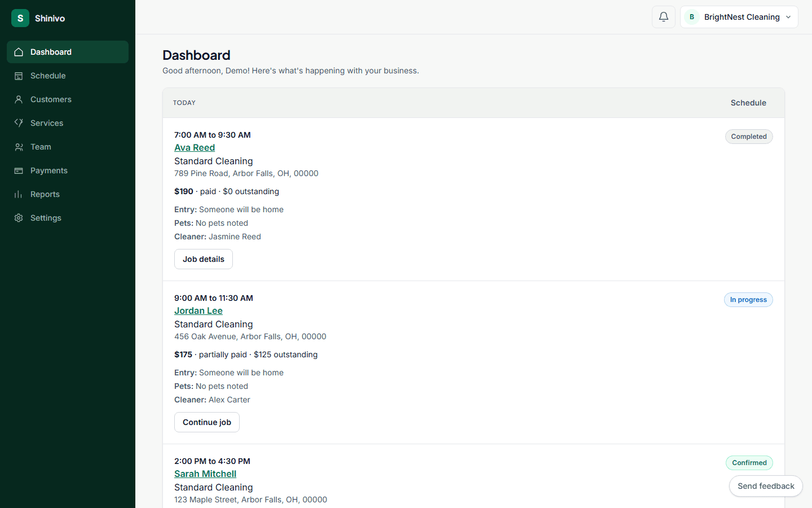Viewport: 812px width, 508px height.
Task: Click the Team people icon in sidebar
Action: tap(19, 147)
